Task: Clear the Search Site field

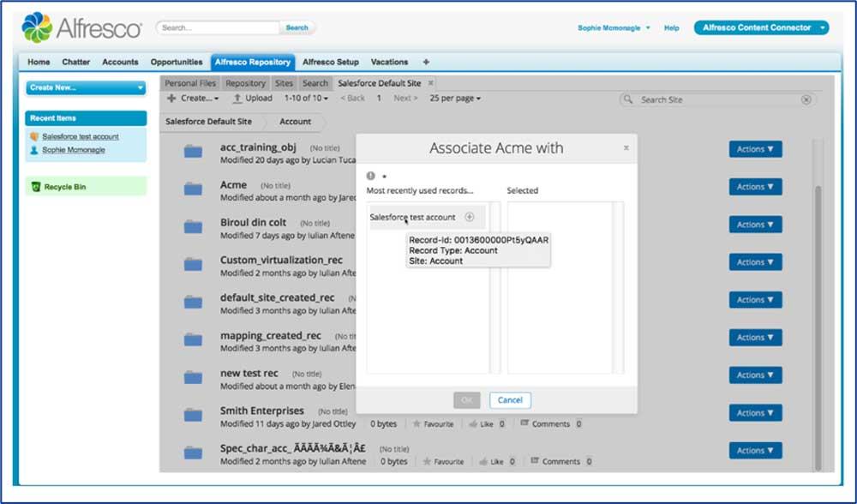Action: tap(806, 99)
